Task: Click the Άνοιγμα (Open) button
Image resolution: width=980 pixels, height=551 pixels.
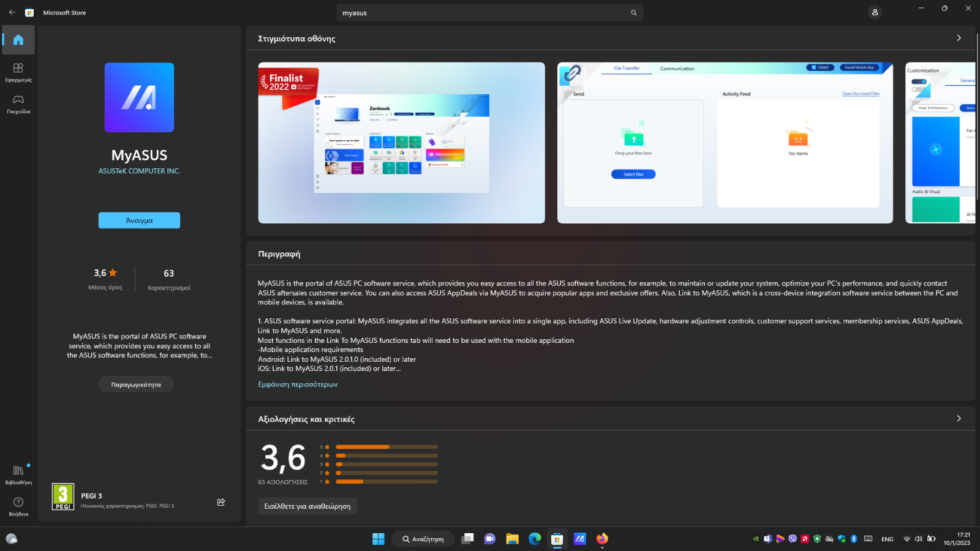Action: click(139, 220)
